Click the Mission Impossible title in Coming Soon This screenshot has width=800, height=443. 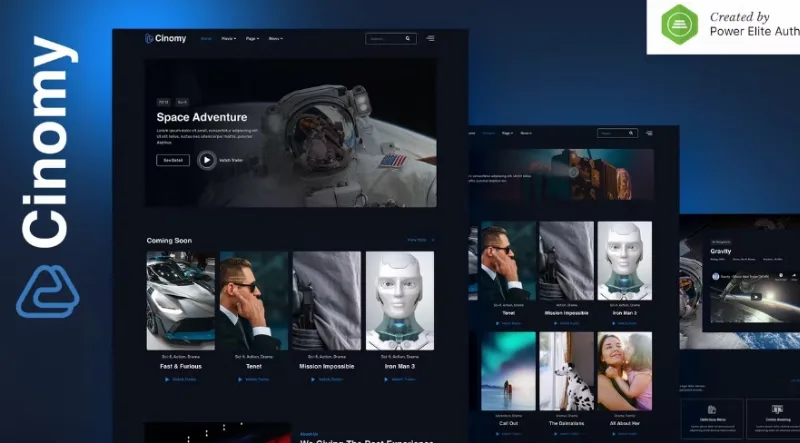pos(327,366)
